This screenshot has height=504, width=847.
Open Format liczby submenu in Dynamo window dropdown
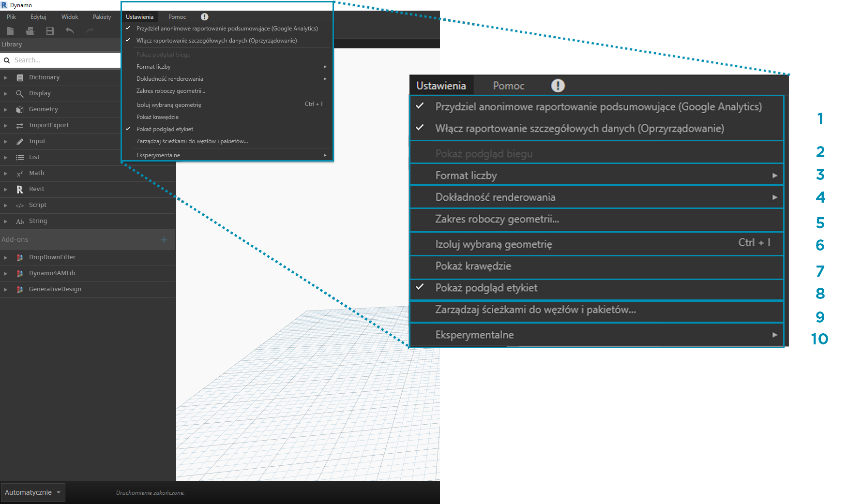(x=227, y=67)
